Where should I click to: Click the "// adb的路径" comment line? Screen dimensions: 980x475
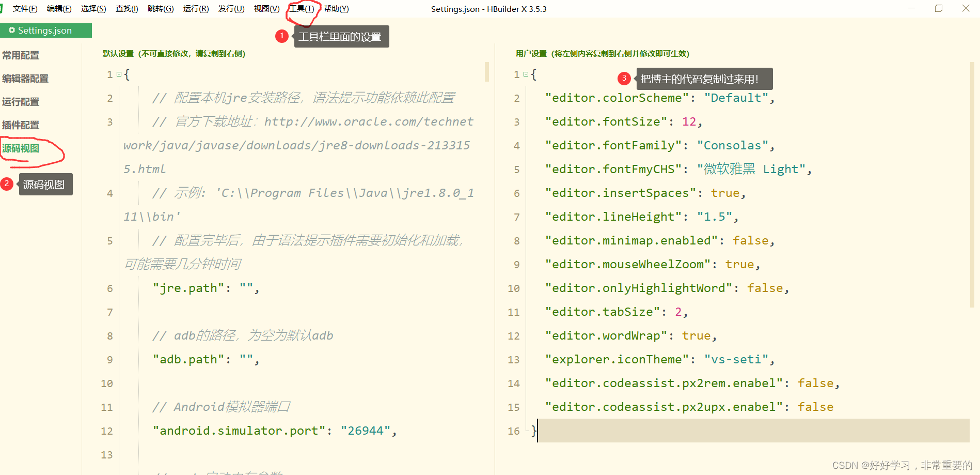point(243,336)
